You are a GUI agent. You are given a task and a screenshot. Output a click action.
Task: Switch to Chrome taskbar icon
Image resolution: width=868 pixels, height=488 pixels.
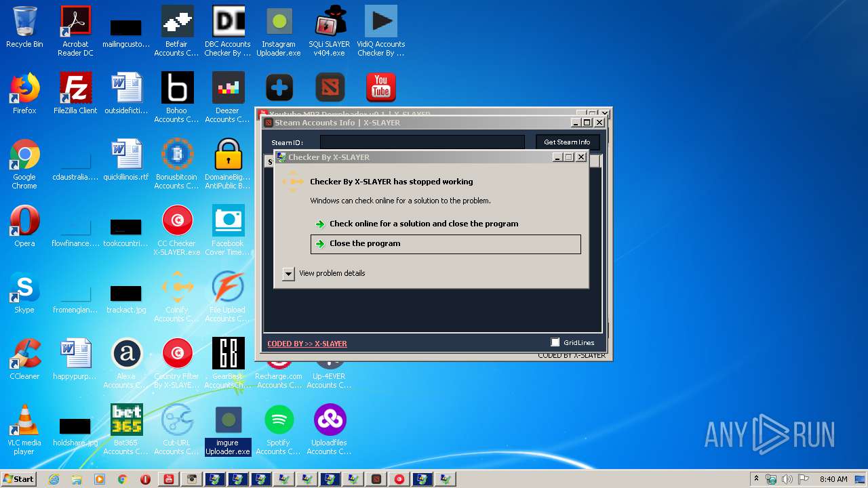pos(123,479)
